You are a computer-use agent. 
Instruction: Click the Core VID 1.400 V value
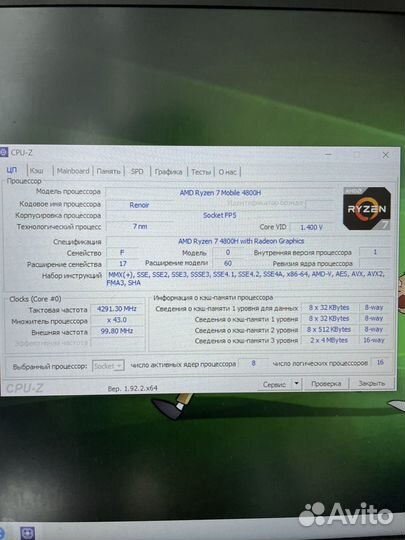coord(312,227)
